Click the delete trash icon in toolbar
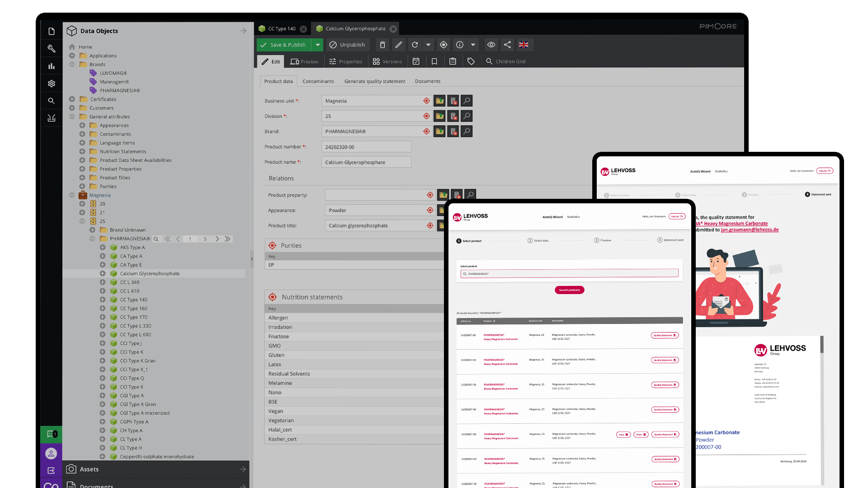The height and width of the screenshot is (488, 868). tap(382, 45)
